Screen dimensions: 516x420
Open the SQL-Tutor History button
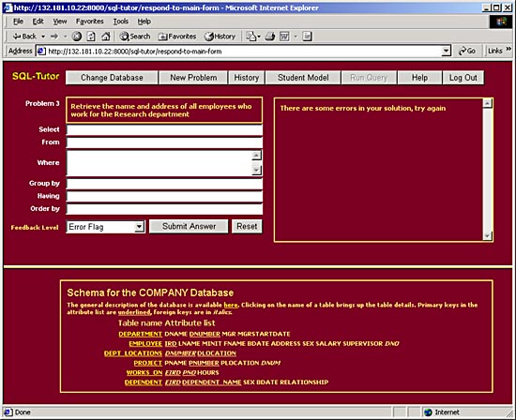pyautogui.click(x=246, y=78)
